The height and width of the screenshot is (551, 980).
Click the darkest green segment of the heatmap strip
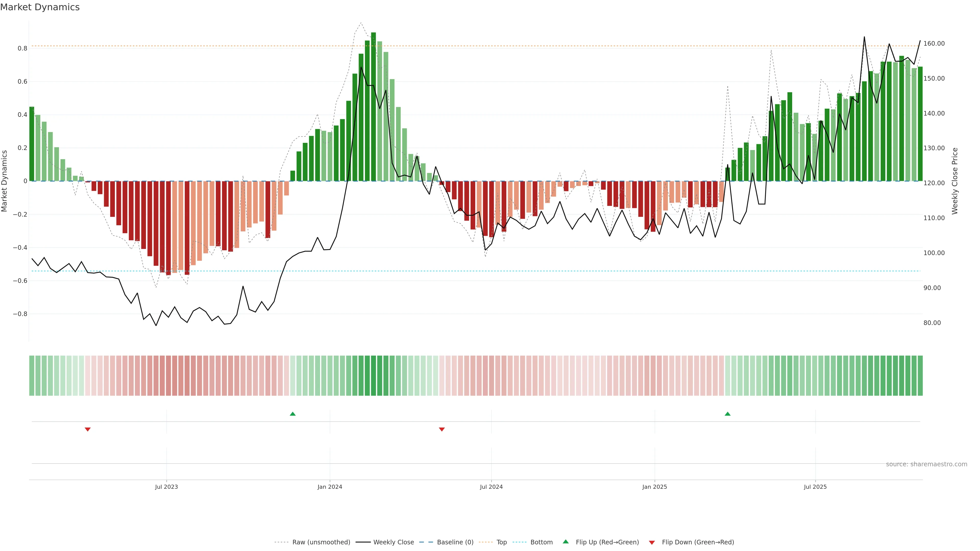click(373, 376)
